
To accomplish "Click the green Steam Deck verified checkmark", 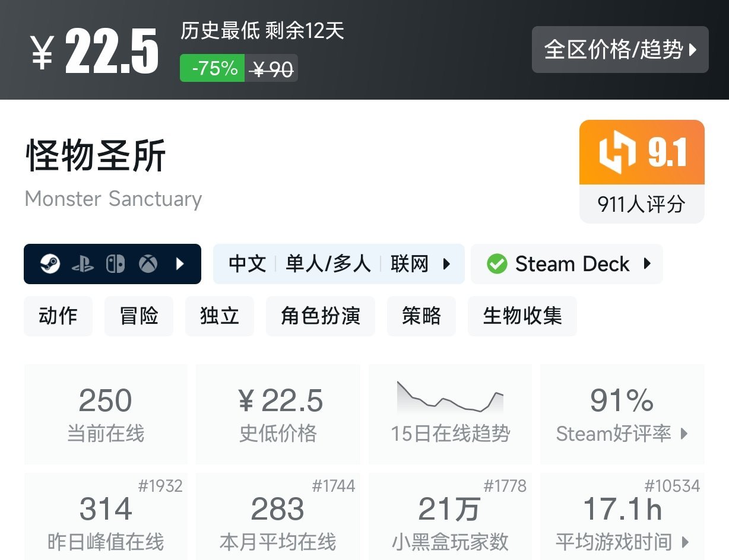I will point(497,264).
